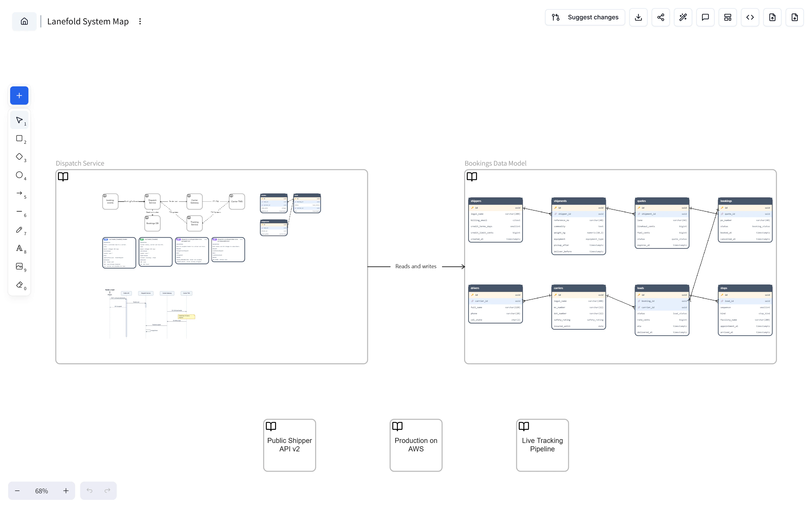Click the redo arrow button

pyautogui.click(x=107, y=490)
